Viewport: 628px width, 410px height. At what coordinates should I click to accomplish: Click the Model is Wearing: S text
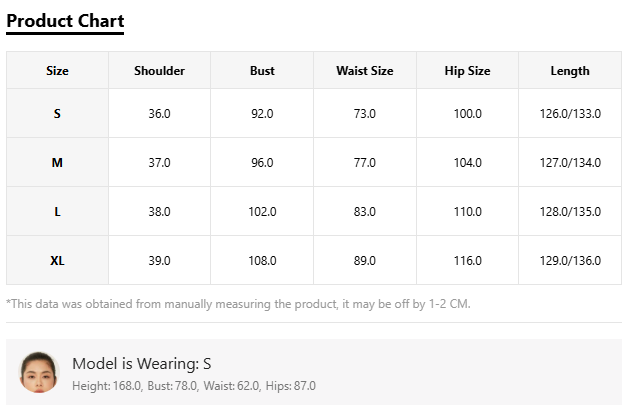coord(142,364)
